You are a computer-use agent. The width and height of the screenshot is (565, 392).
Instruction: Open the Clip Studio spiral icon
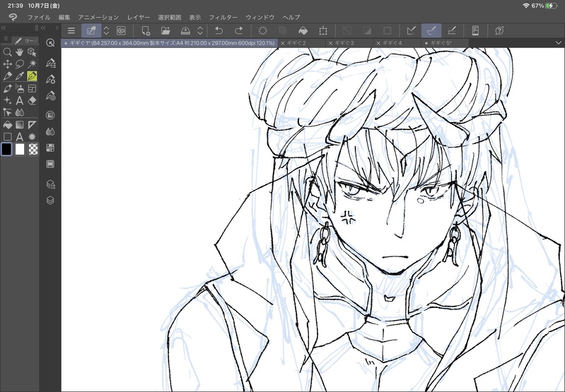pos(121,30)
